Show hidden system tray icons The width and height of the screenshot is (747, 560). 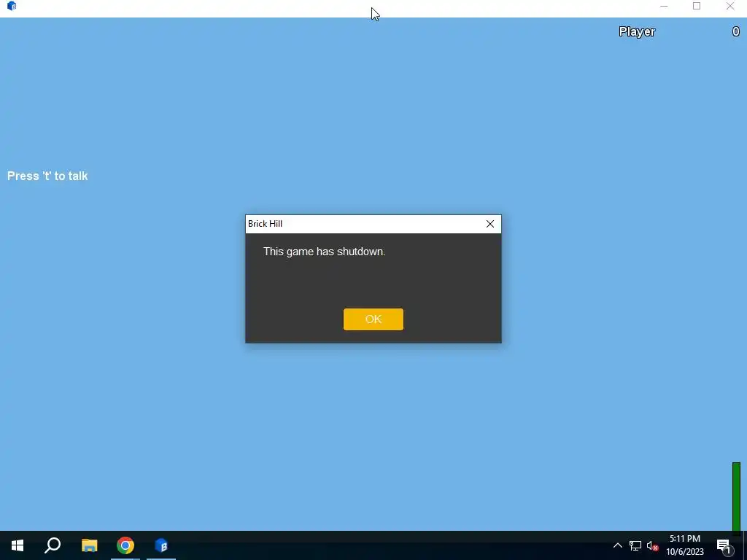click(x=617, y=545)
